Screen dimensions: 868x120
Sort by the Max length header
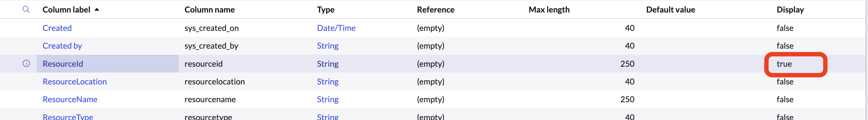click(x=549, y=10)
